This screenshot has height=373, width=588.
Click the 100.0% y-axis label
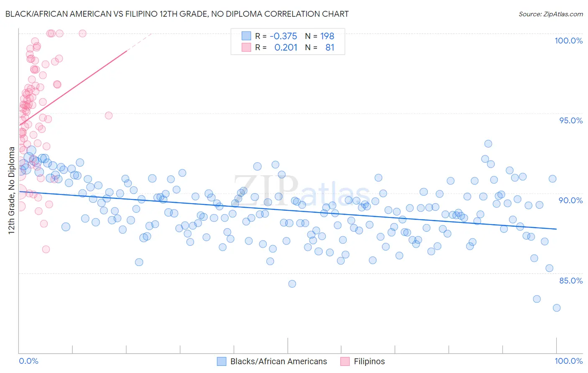[x=568, y=41]
